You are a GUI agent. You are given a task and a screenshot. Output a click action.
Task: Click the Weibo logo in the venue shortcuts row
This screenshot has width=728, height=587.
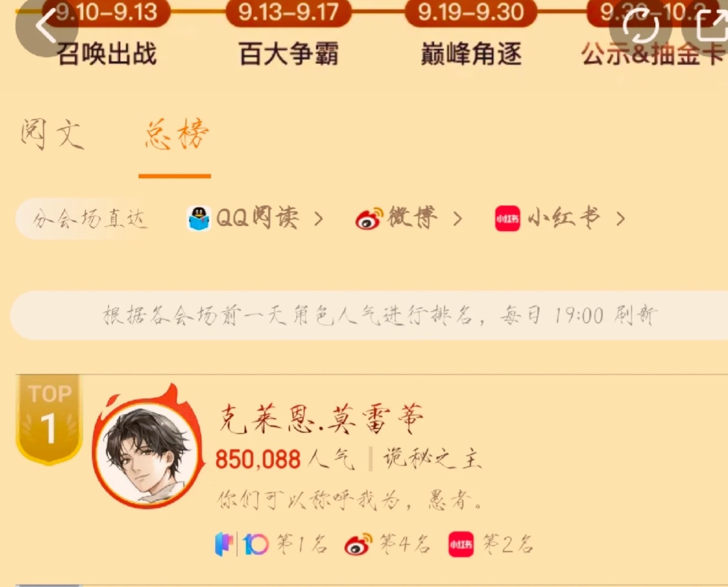370,218
